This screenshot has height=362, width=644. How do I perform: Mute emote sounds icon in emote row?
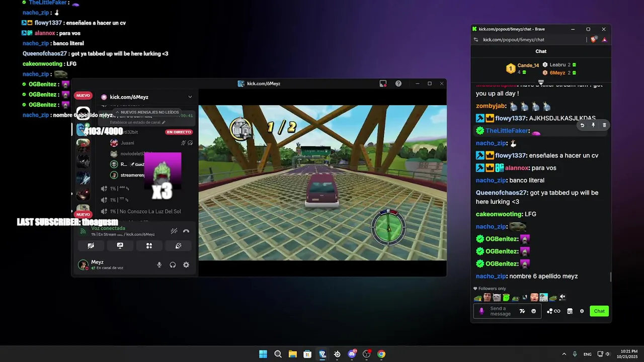(562, 297)
